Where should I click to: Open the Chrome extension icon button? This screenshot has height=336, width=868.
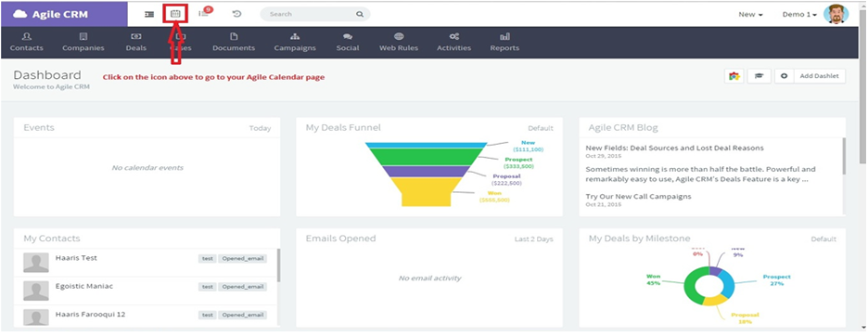click(734, 76)
